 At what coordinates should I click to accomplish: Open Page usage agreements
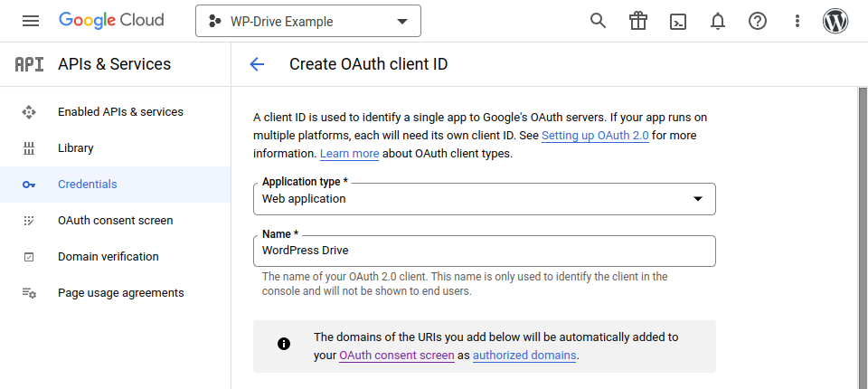coord(120,293)
